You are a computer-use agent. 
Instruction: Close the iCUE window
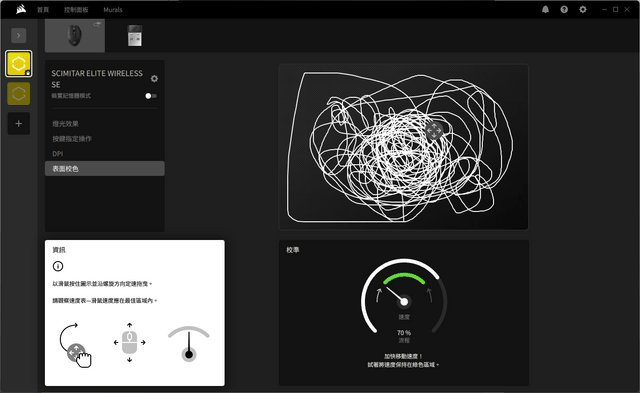[x=627, y=9]
